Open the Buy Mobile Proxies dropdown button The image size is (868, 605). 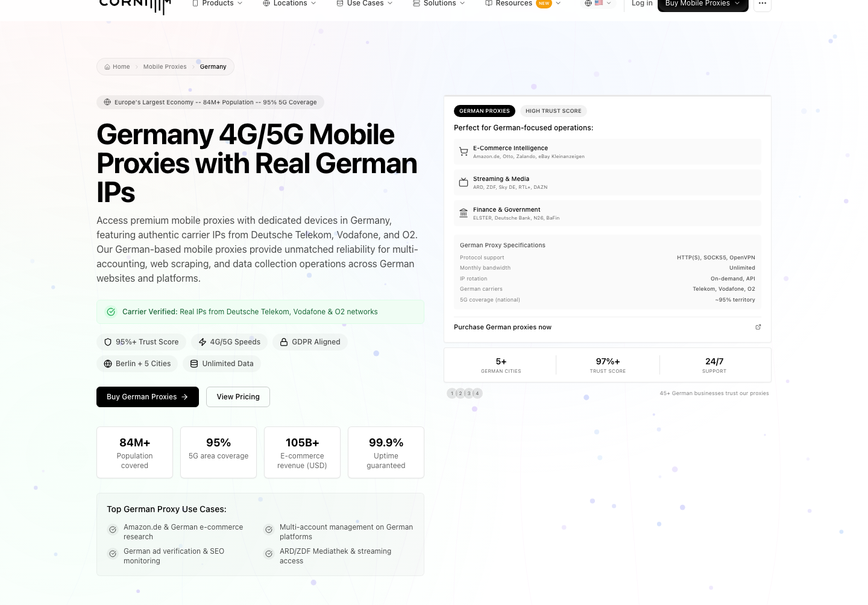click(x=703, y=4)
